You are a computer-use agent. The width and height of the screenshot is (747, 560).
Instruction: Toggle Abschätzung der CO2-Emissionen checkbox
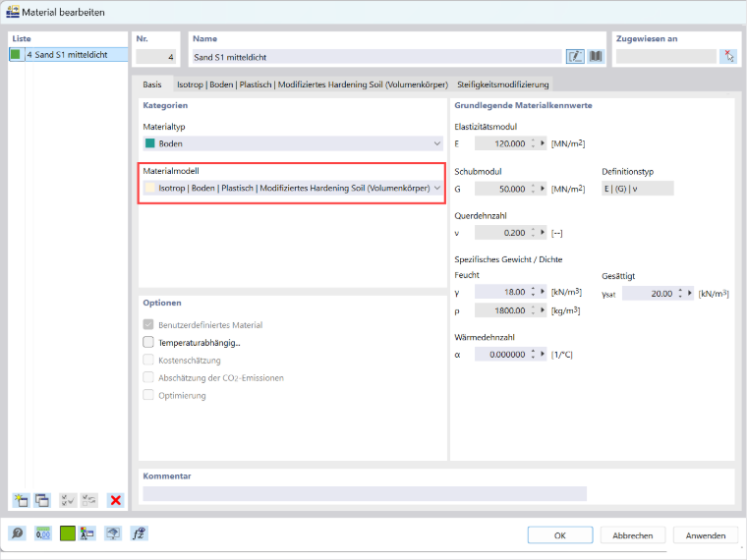[x=148, y=377]
